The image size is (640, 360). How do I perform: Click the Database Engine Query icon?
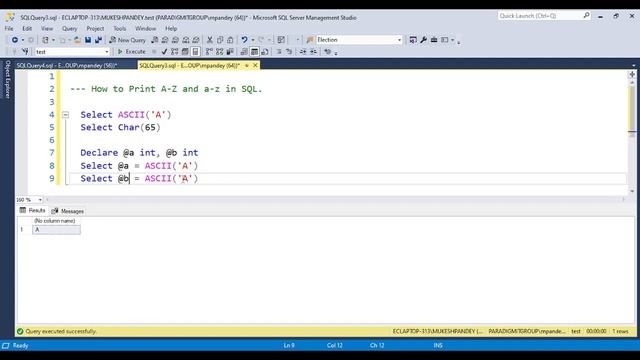155,40
